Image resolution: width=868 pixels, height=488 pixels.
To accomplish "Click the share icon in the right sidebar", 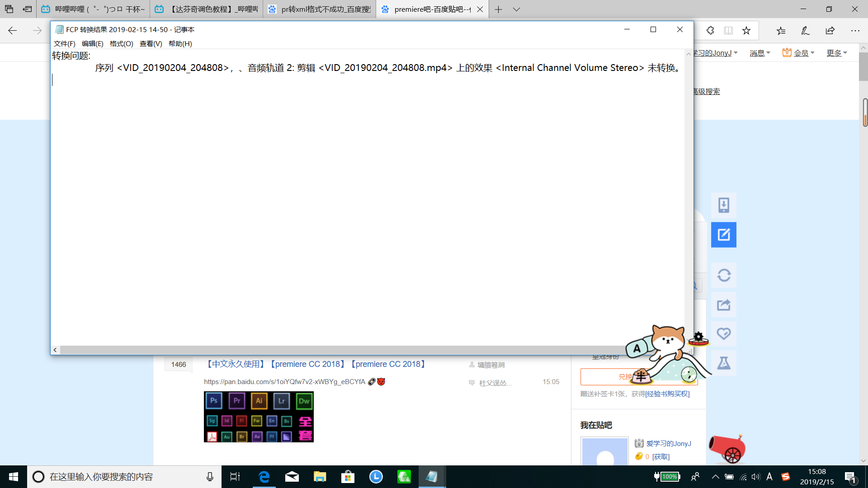I will pos(723,305).
